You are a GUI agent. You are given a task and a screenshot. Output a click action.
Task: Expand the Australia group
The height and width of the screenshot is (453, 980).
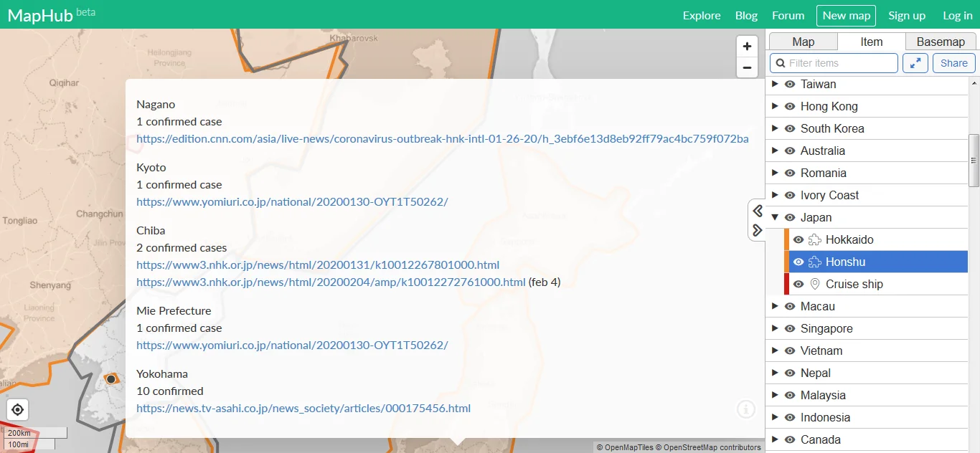[x=775, y=151]
